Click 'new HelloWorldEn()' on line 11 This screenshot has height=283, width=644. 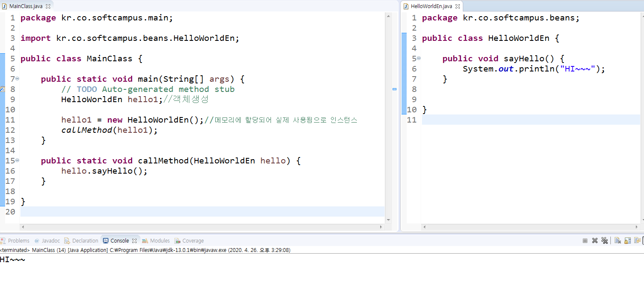tap(153, 120)
